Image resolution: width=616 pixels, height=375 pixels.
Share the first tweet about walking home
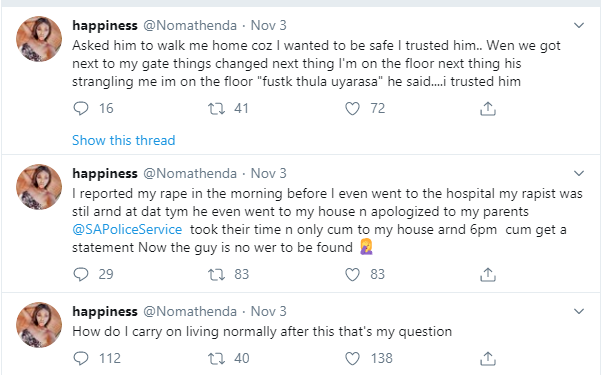488,108
